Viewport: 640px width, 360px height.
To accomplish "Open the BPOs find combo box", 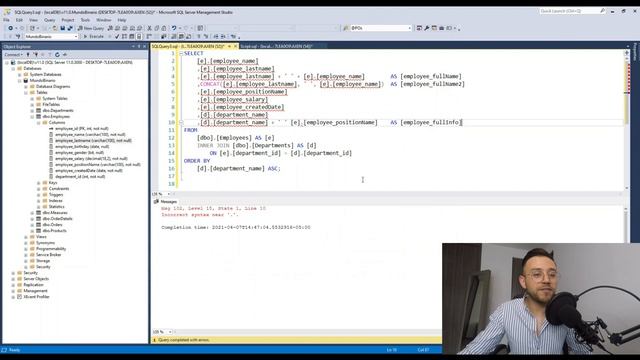I will click(x=409, y=28).
